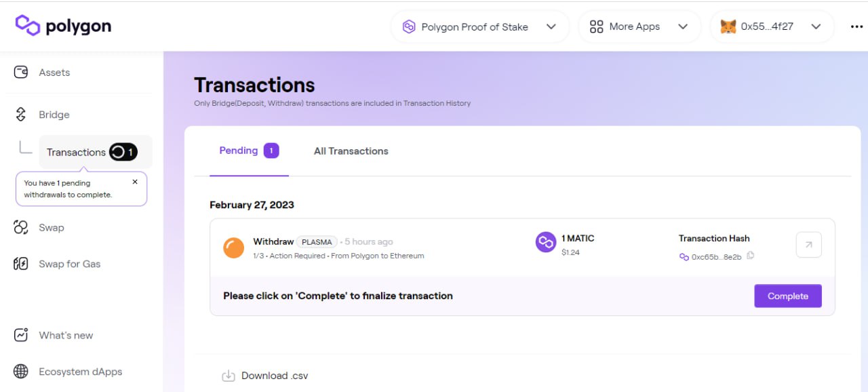Click the Bridge icon
The width and height of the screenshot is (868, 392).
point(21,115)
